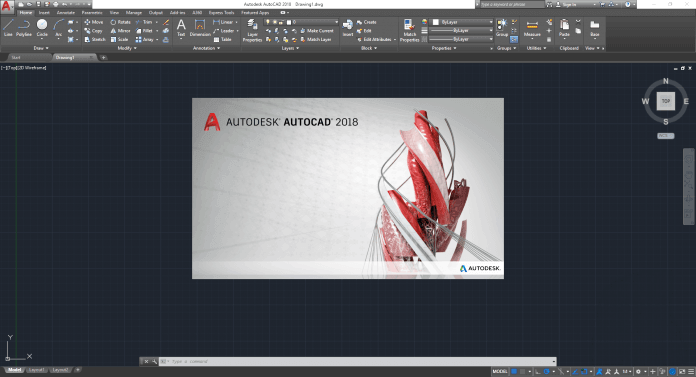This screenshot has width=696, height=377.
Task: Choose the Mirror command
Action: 120,31
